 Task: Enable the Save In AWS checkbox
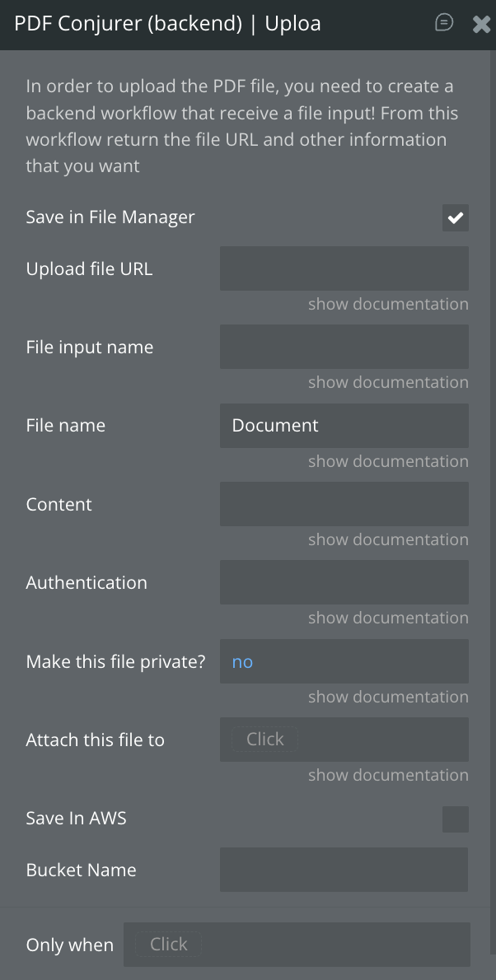click(x=455, y=819)
